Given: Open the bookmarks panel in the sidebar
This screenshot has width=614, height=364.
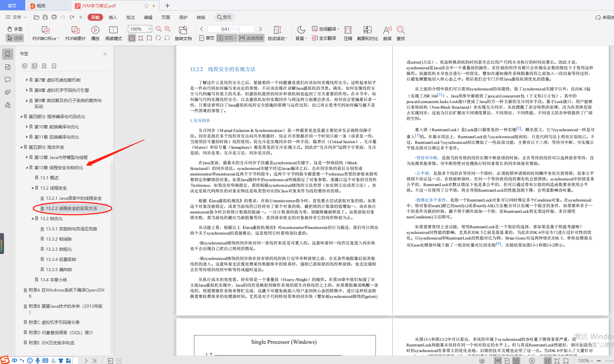Looking at the screenshot, I should pos(8,54).
